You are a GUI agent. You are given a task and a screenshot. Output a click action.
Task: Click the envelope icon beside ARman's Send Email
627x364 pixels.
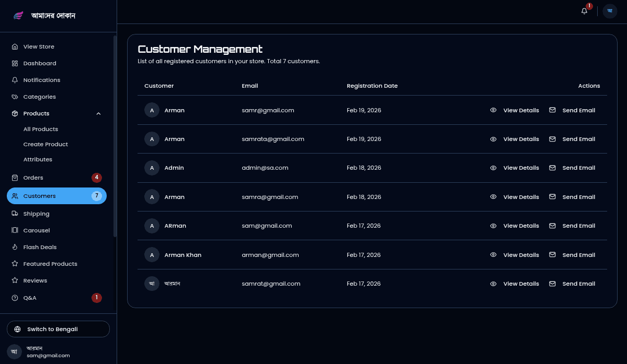552,226
